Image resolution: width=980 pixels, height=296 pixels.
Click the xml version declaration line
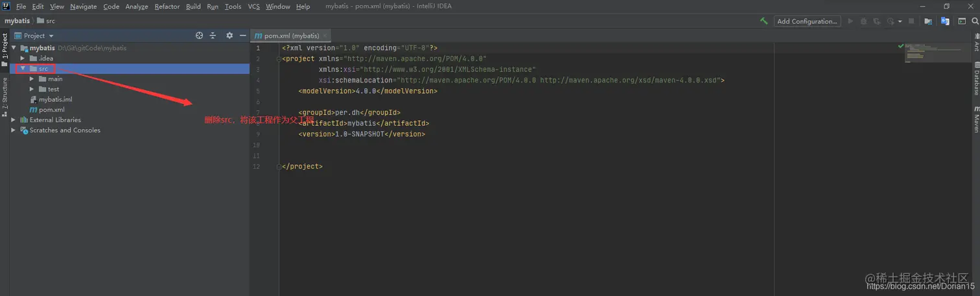[x=360, y=48]
